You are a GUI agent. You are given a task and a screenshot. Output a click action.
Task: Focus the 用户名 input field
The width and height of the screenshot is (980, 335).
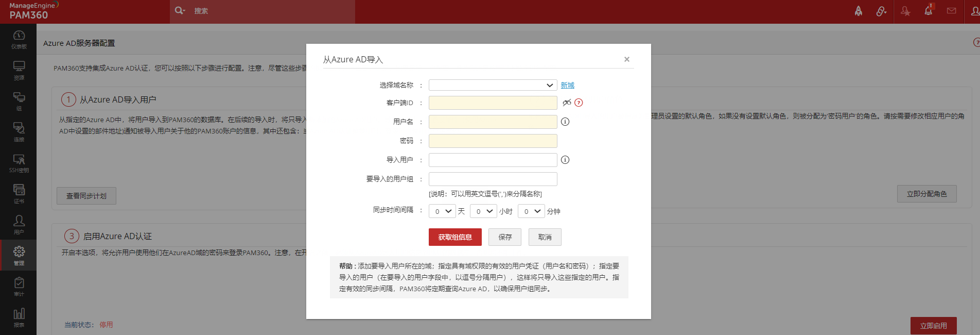(x=493, y=122)
